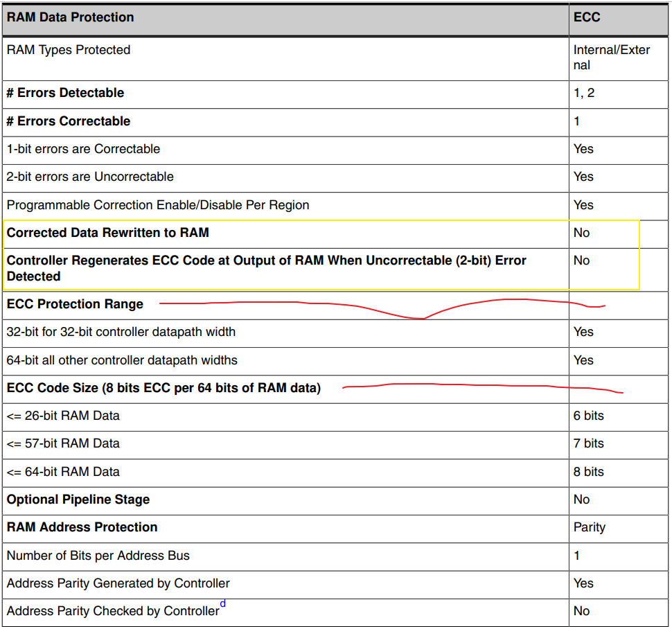Select 'Controller Regenerates ECC Code' row text
Viewport: 672px width, 627px height.
pyautogui.click(x=266, y=268)
